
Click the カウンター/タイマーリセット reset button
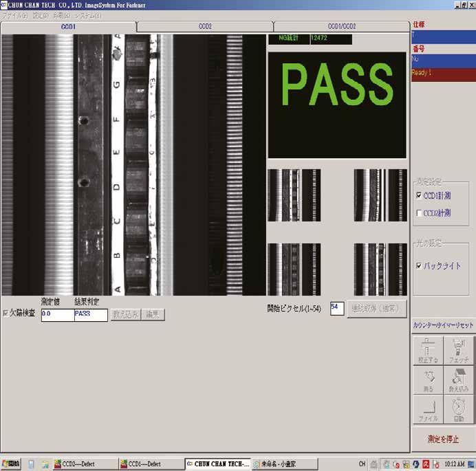[443, 325]
